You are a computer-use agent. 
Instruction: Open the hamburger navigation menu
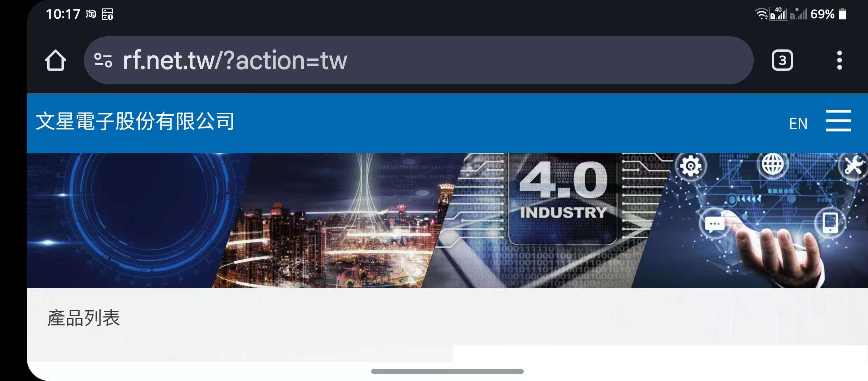(x=838, y=120)
